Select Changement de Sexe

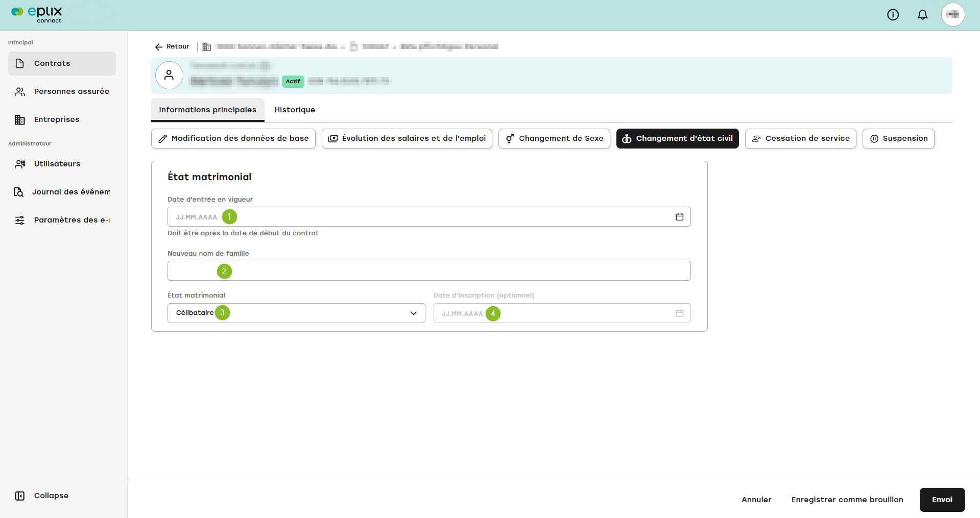554,138
